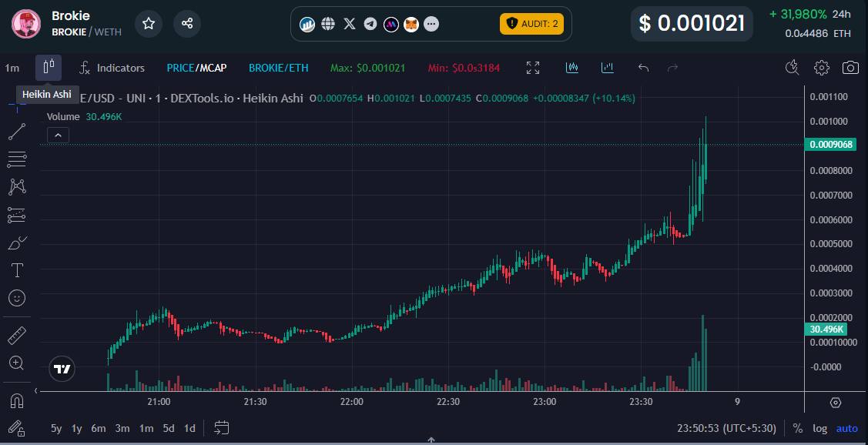Image resolution: width=868 pixels, height=445 pixels.
Task: Click the purple M logo icon
Action: [x=390, y=24]
